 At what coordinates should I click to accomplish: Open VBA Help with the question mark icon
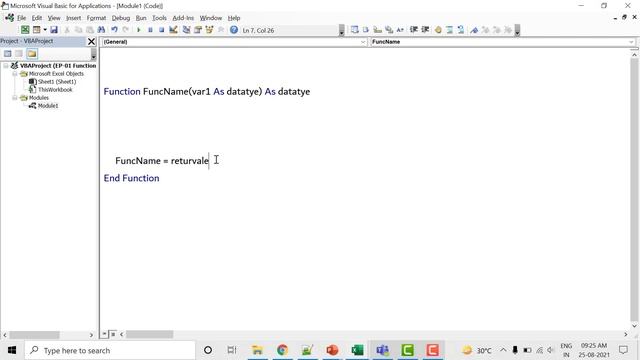coord(234,30)
